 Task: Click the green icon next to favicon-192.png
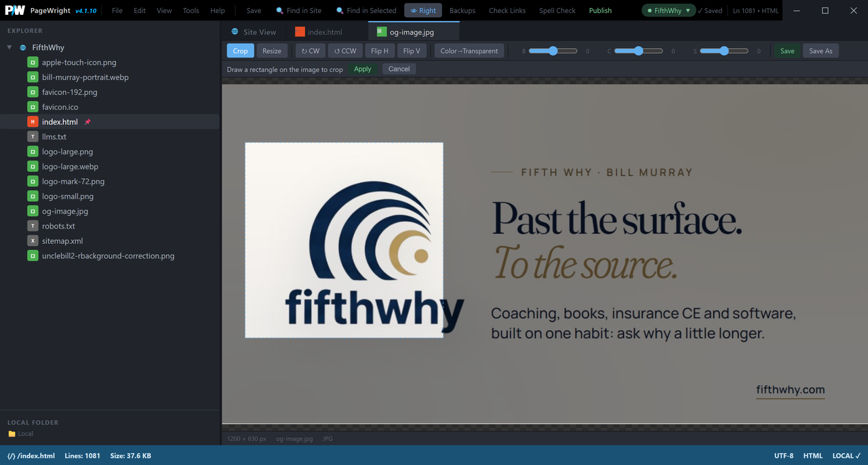[33, 92]
